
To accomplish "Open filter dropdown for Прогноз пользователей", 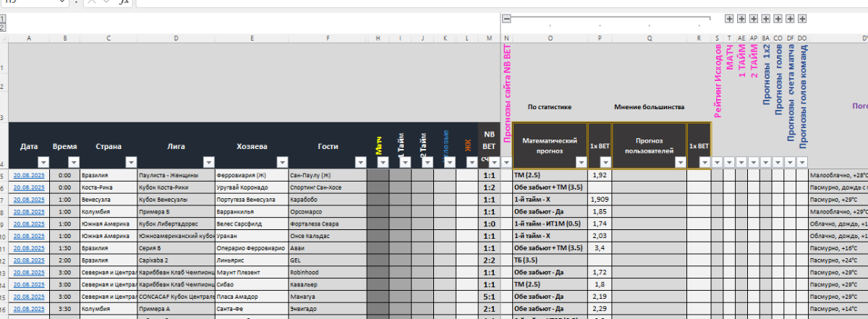I will pyautogui.click(x=679, y=162).
